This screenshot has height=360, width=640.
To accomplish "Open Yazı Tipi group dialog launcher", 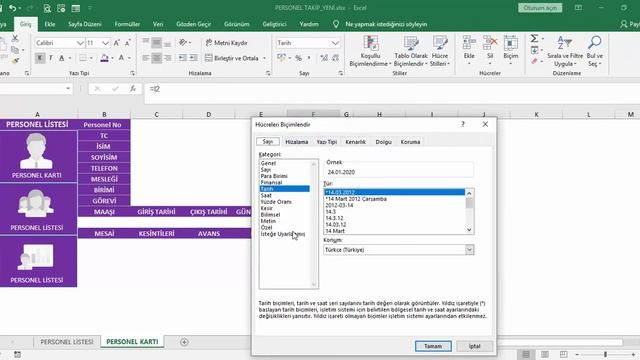I will click(x=132, y=73).
